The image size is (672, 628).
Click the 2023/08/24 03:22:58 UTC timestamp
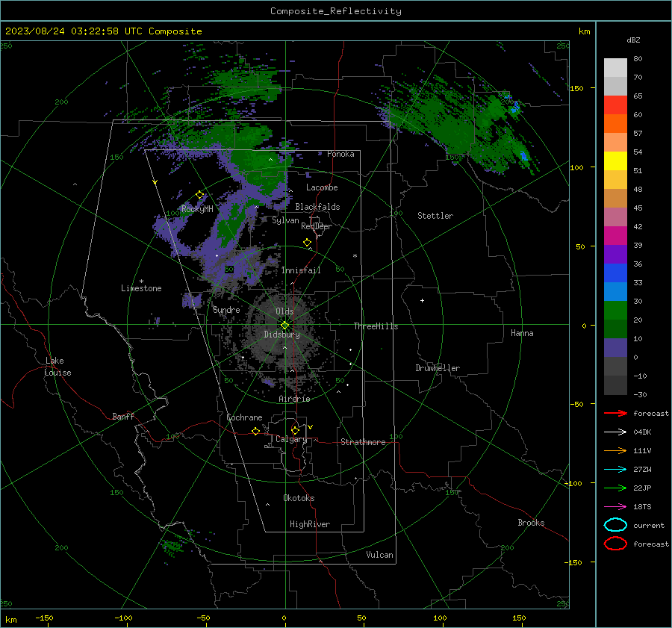pyautogui.click(x=73, y=31)
